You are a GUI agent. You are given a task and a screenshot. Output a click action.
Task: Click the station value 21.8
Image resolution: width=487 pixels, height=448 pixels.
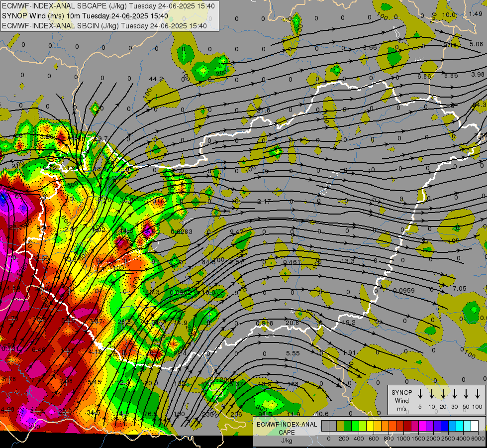[263, 111]
